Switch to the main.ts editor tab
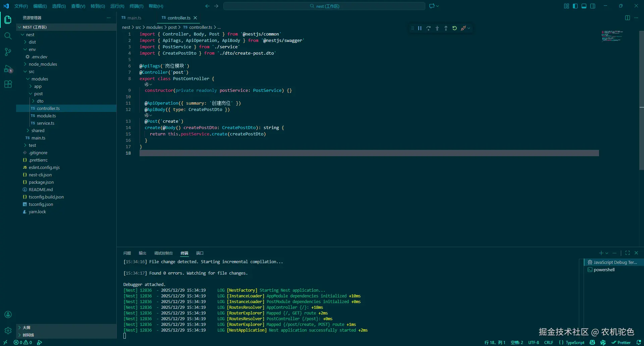The height and width of the screenshot is (346, 644). (x=134, y=18)
